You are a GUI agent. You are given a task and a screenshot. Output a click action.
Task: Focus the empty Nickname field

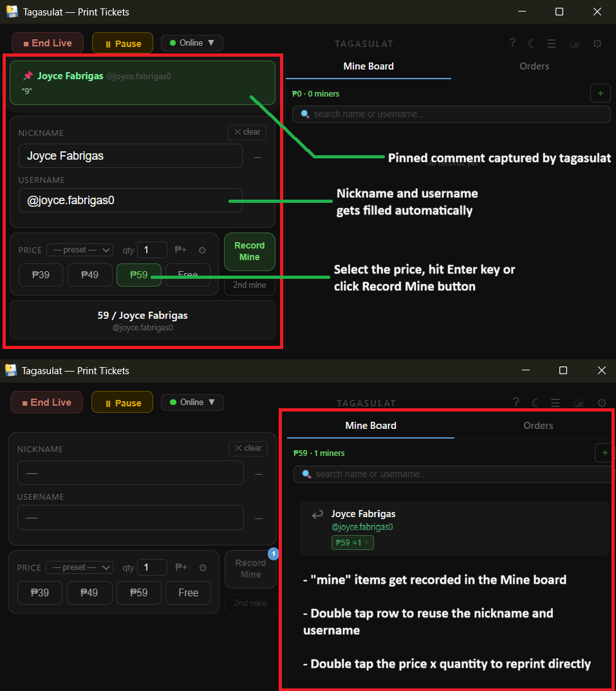[x=131, y=473]
